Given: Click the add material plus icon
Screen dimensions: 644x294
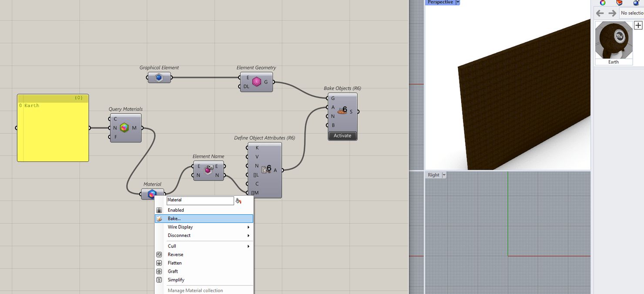Looking at the screenshot, I should pyautogui.click(x=638, y=25).
